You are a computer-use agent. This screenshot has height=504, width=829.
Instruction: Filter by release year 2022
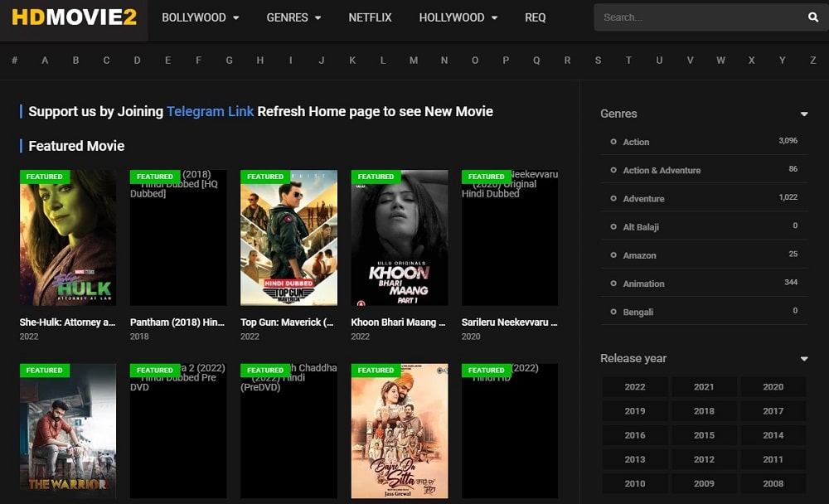(635, 386)
